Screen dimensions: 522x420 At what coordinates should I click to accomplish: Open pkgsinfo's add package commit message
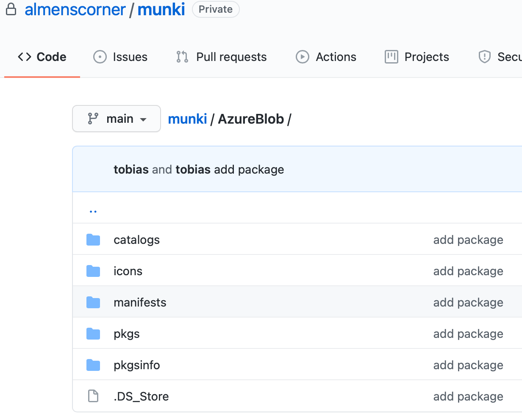(x=468, y=365)
